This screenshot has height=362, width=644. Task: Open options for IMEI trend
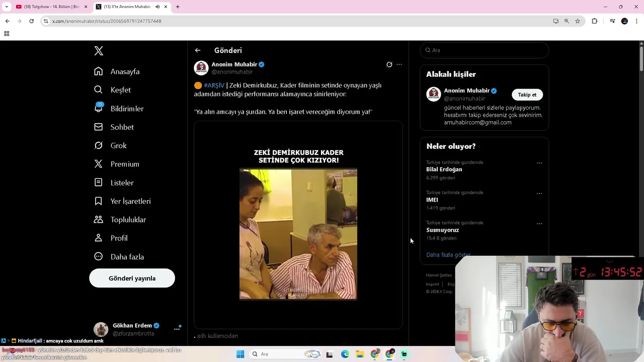(x=539, y=193)
